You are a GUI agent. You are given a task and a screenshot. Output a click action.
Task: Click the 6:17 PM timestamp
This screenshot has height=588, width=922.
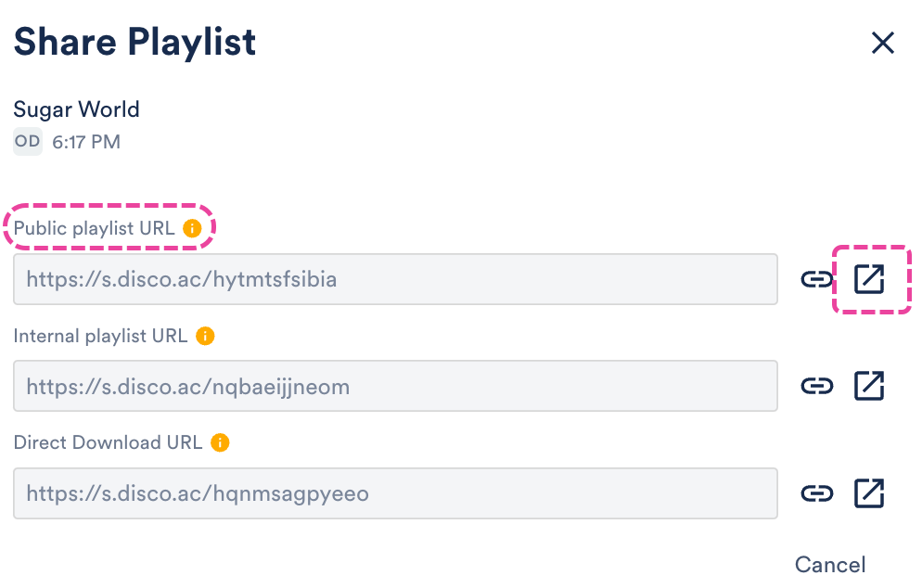86,142
